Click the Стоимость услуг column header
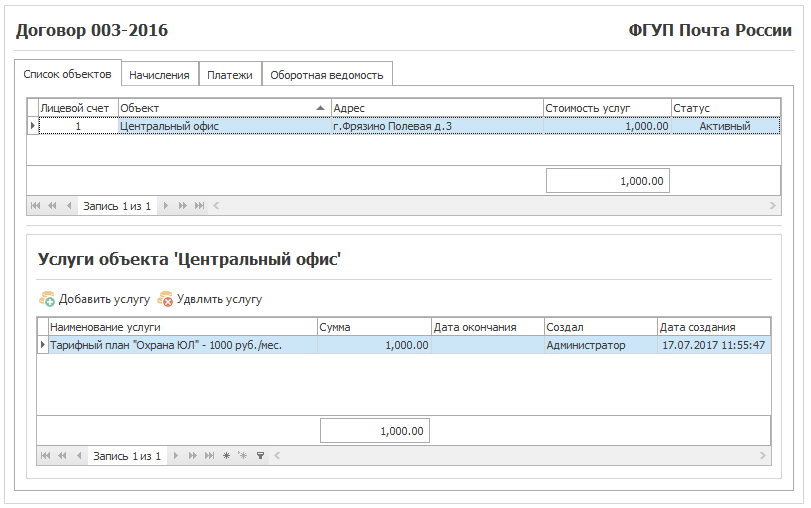 tap(607, 108)
